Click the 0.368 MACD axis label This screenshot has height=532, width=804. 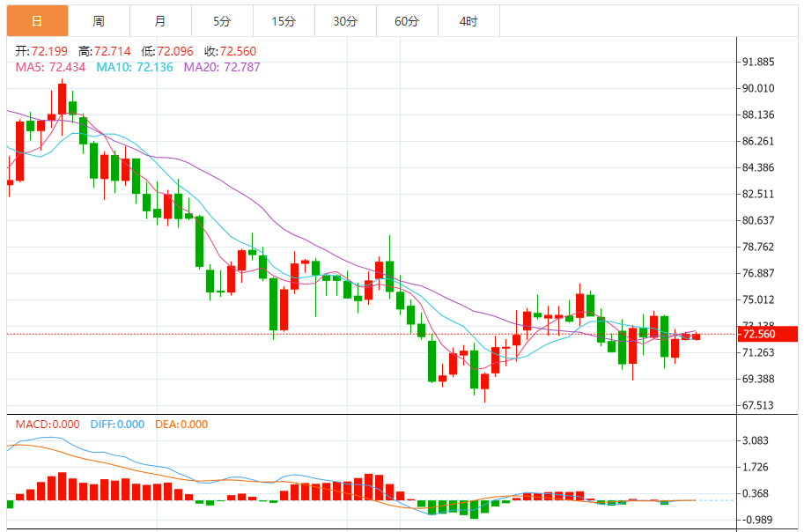[756, 493]
